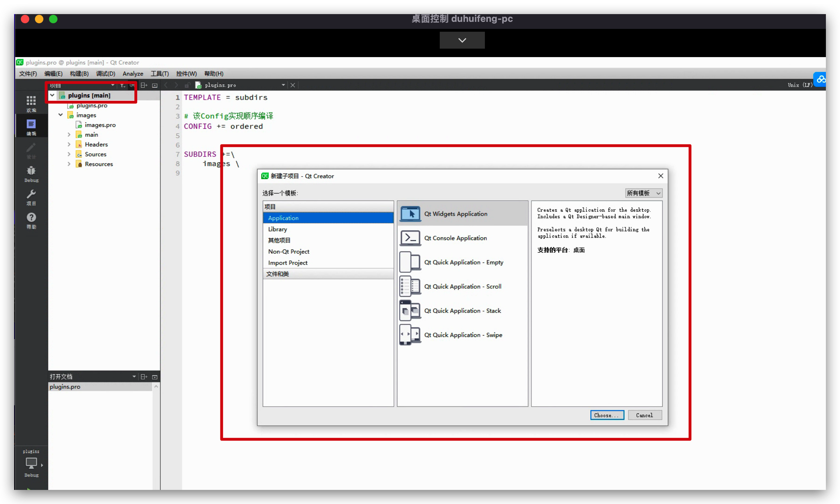Screen dimensions: 840x504
Task: Close the new subproject dialog
Action: (x=661, y=176)
